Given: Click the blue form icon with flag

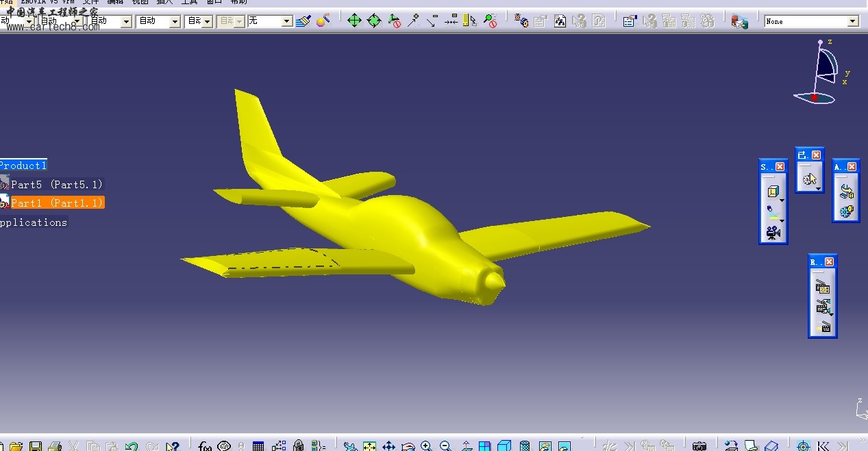Looking at the screenshot, I should coord(630,21).
